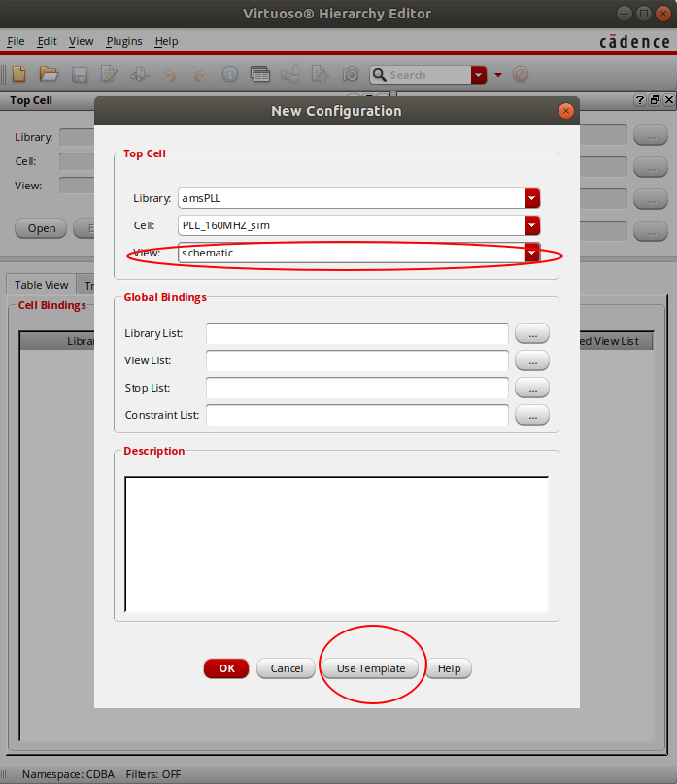Click the camera snapshot toolbar icon
The image size is (677, 784).
click(351, 75)
